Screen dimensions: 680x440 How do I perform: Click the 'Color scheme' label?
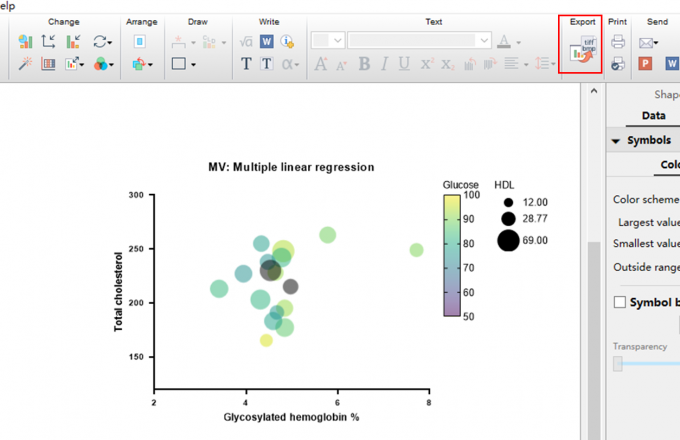click(646, 199)
